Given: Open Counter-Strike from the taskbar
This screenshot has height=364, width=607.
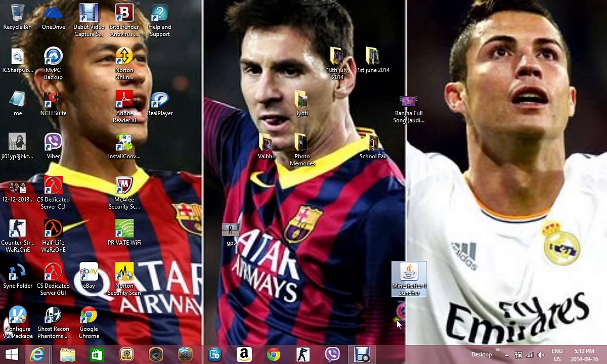Looking at the screenshot, I should click(x=303, y=355).
